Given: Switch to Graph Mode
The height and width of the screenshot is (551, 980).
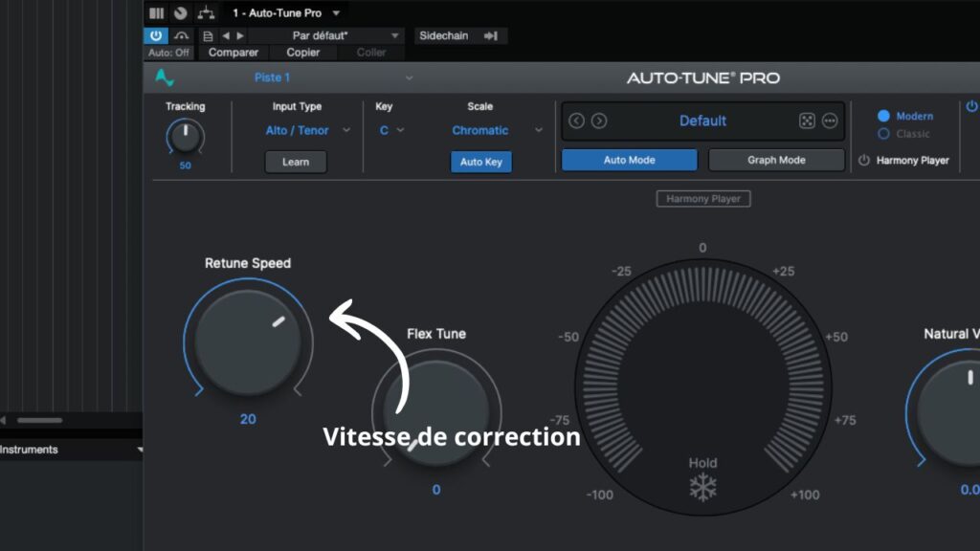Looking at the screenshot, I should pos(776,160).
